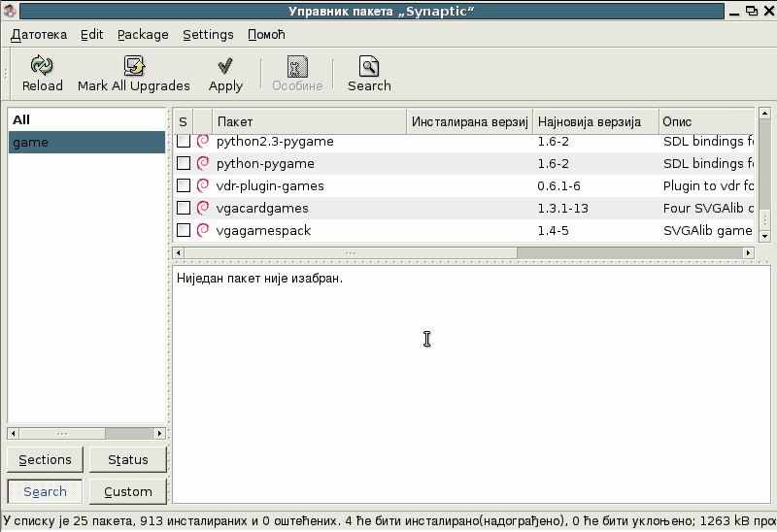Click the Search magnifier toolbar icon

(x=369, y=66)
